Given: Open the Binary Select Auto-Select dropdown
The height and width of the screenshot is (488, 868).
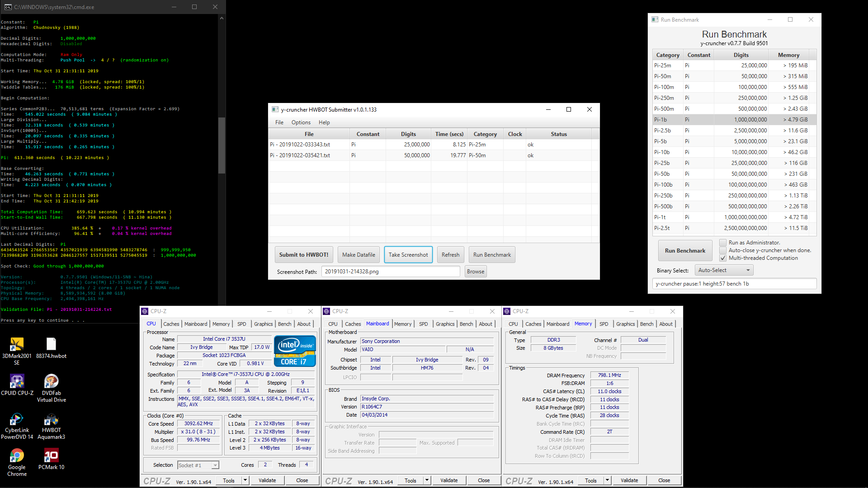Looking at the screenshot, I should tap(724, 270).
